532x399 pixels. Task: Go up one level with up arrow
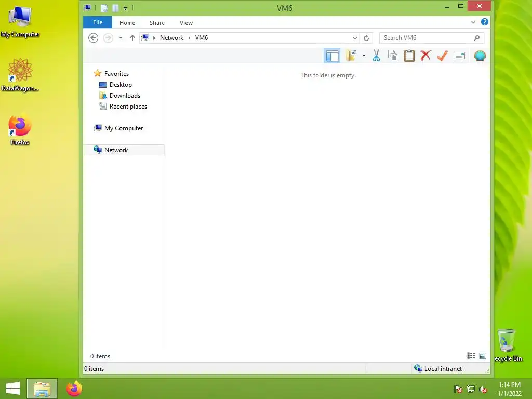click(x=132, y=38)
